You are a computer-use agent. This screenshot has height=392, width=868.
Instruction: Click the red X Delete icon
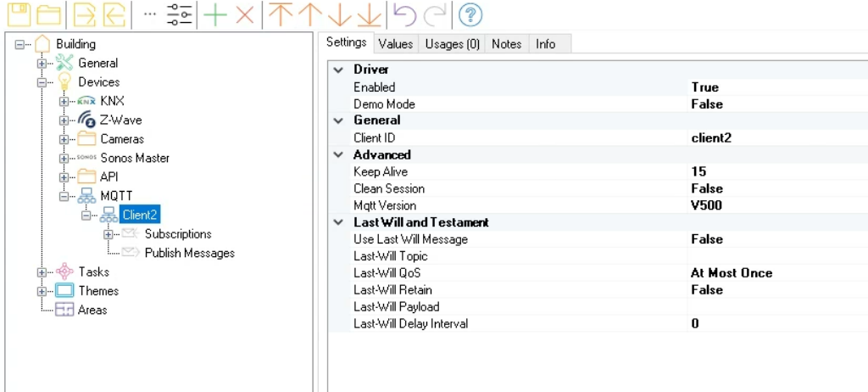click(x=244, y=14)
